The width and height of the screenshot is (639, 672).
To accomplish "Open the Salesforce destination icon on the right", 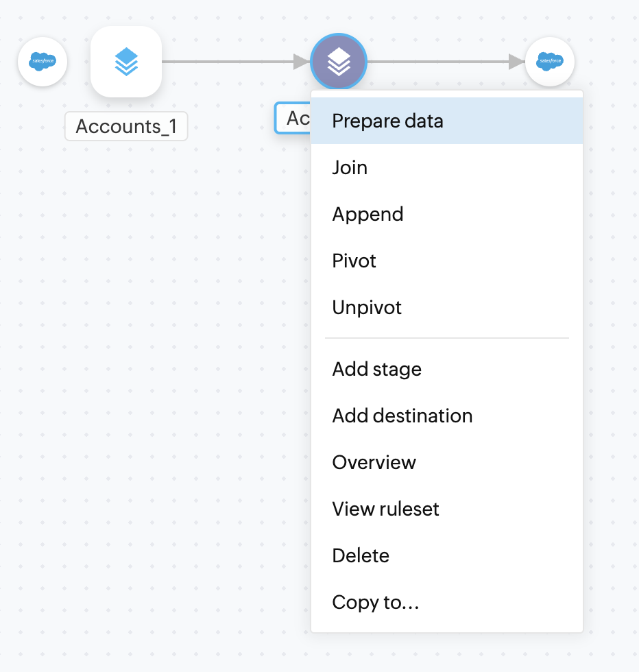I will 549,62.
